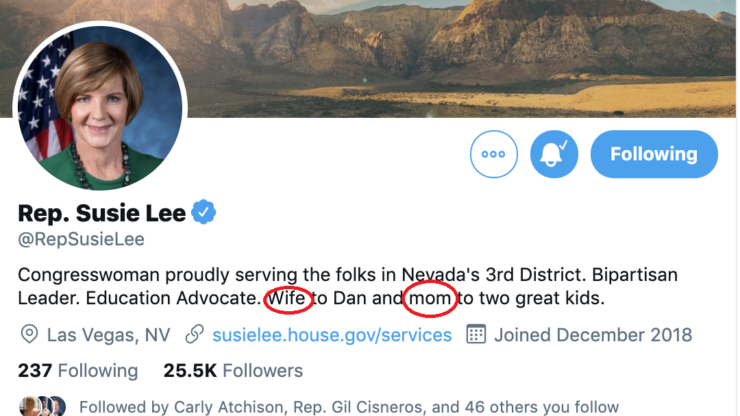740x416 pixels.
Task: Click the small follower avatars stack
Action: tap(42, 407)
